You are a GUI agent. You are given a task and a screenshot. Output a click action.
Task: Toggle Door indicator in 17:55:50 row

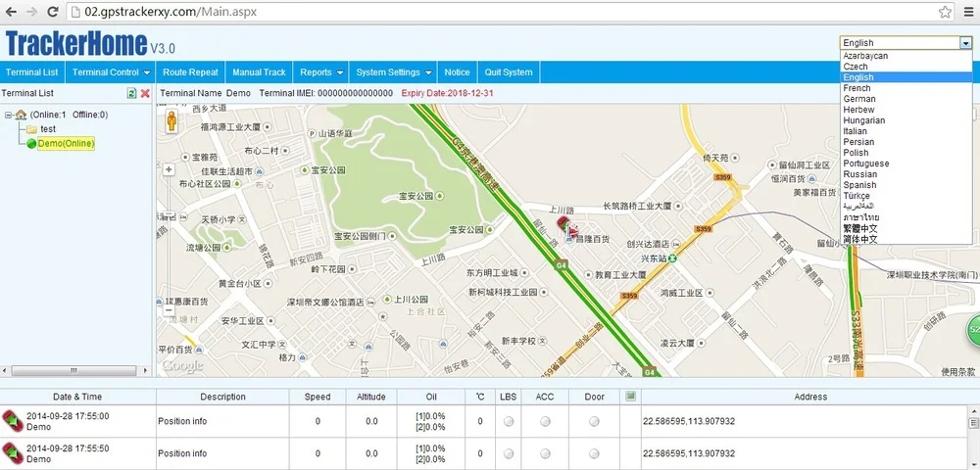tap(595, 453)
